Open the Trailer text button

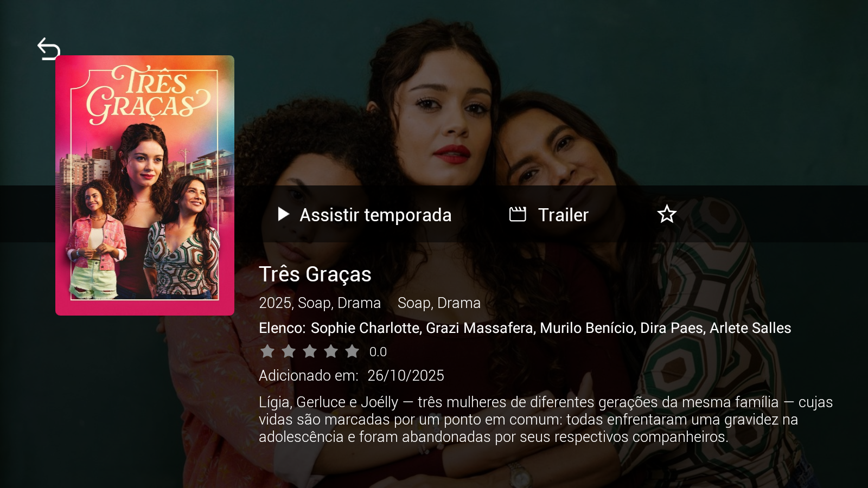click(563, 215)
